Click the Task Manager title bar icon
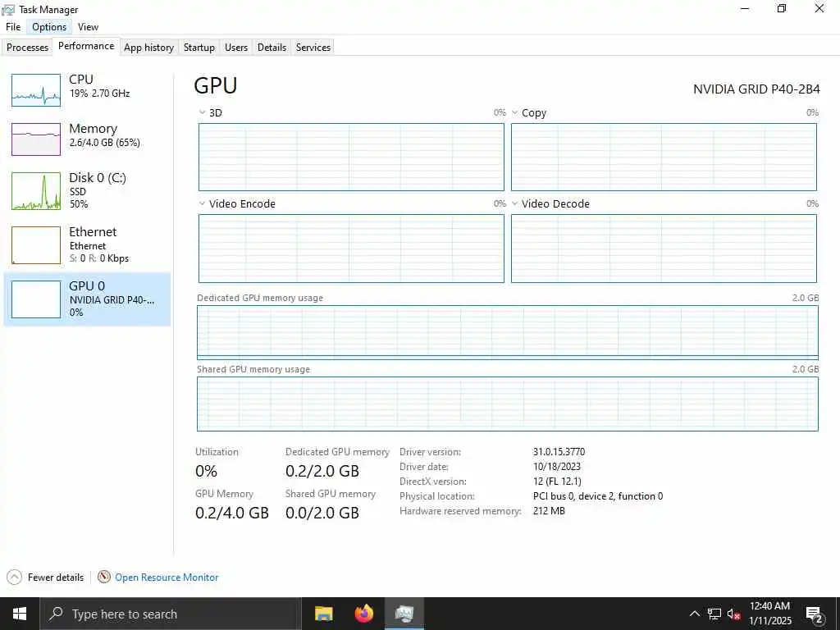840x630 pixels. pos(8,10)
